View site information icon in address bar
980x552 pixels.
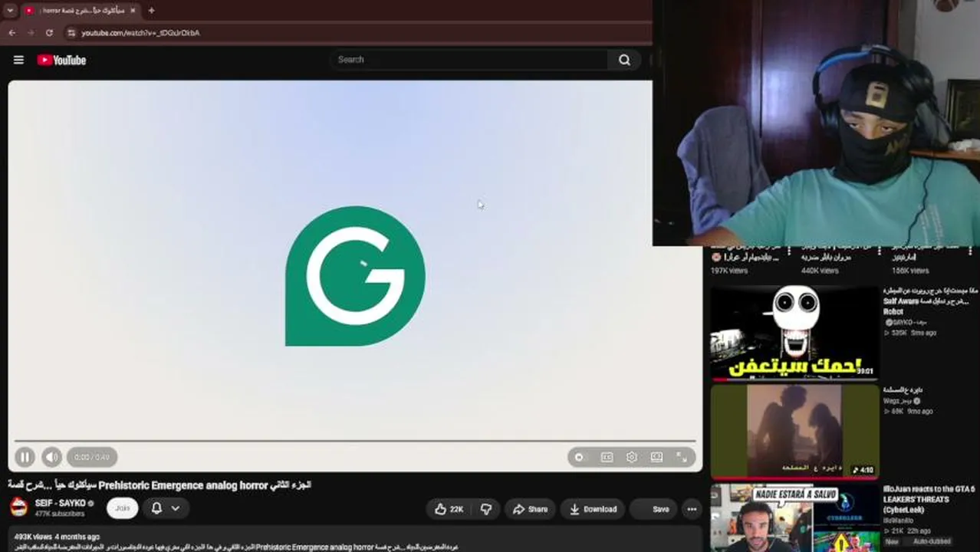click(71, 33)
